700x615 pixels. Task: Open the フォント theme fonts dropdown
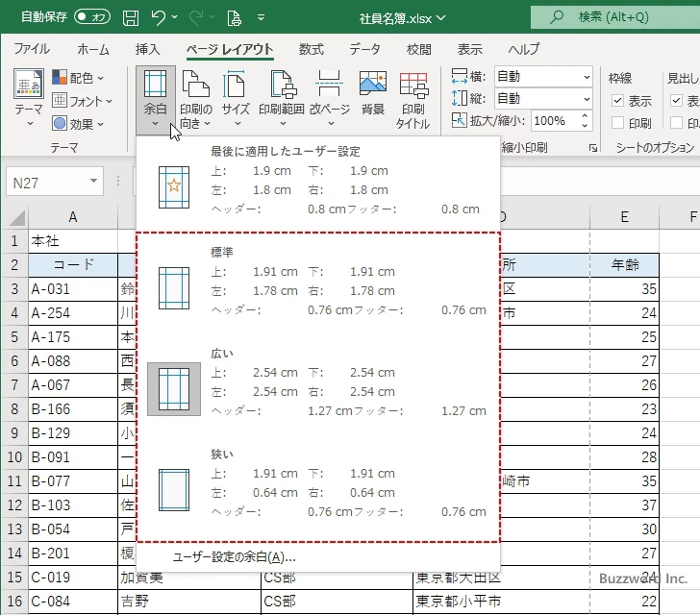[82, 101]
